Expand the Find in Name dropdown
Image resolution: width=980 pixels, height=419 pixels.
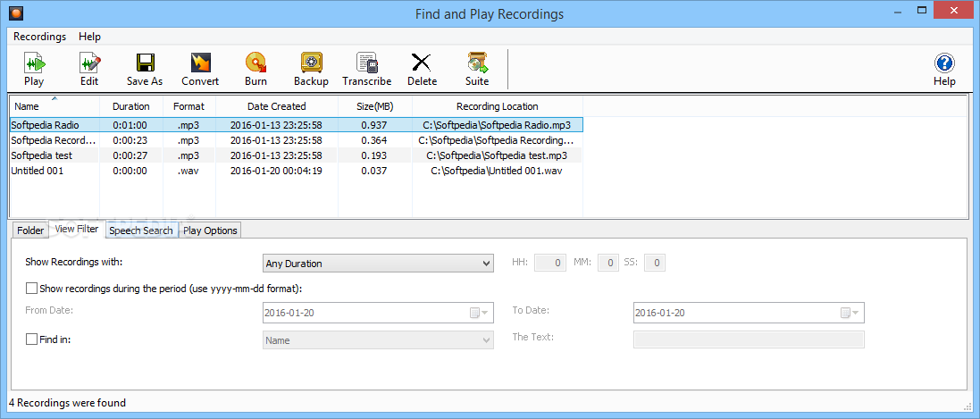click(378, 340)
